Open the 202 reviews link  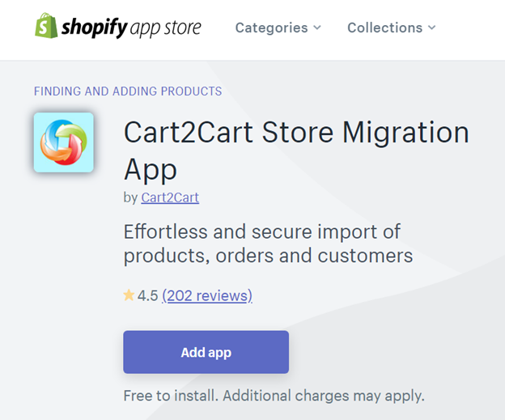[207, 295]
